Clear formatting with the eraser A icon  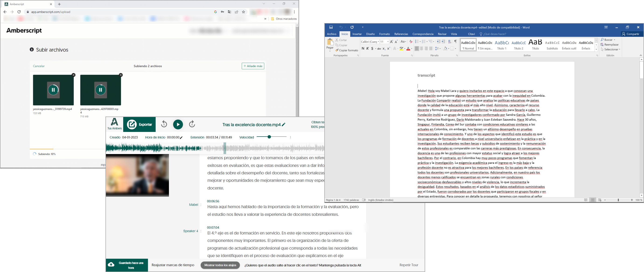pyautogui.click(x=411, y=42)
